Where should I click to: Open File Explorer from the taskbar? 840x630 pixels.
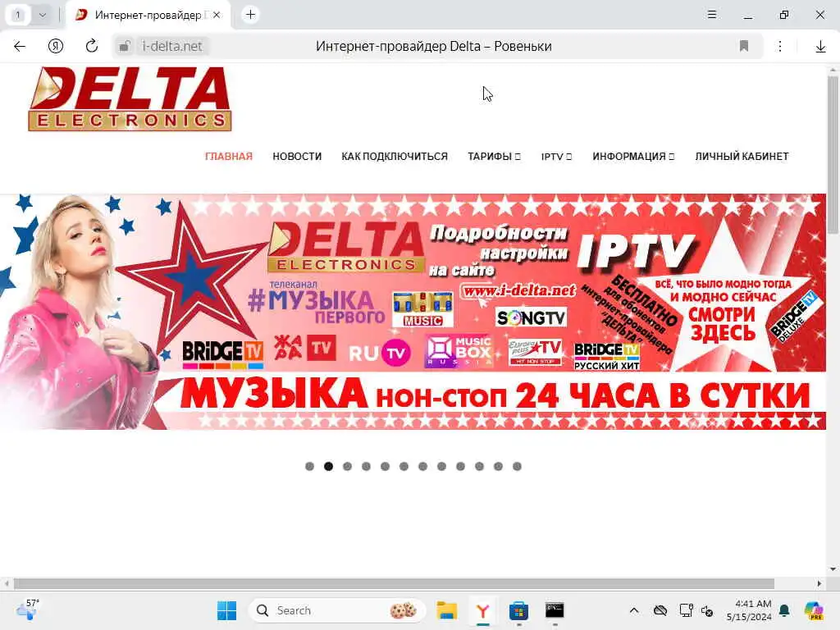point(446,610)
